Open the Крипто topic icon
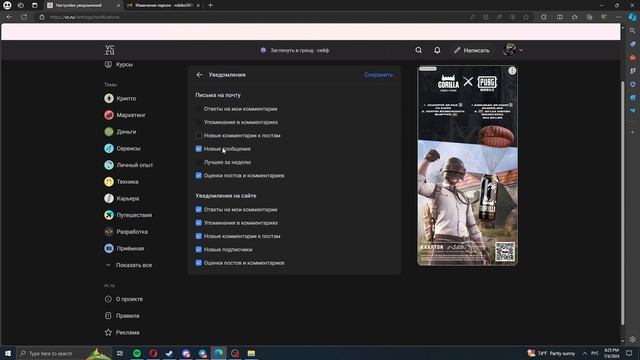Image resolution: width=640 pixels, height=360 pixels. 109,98
